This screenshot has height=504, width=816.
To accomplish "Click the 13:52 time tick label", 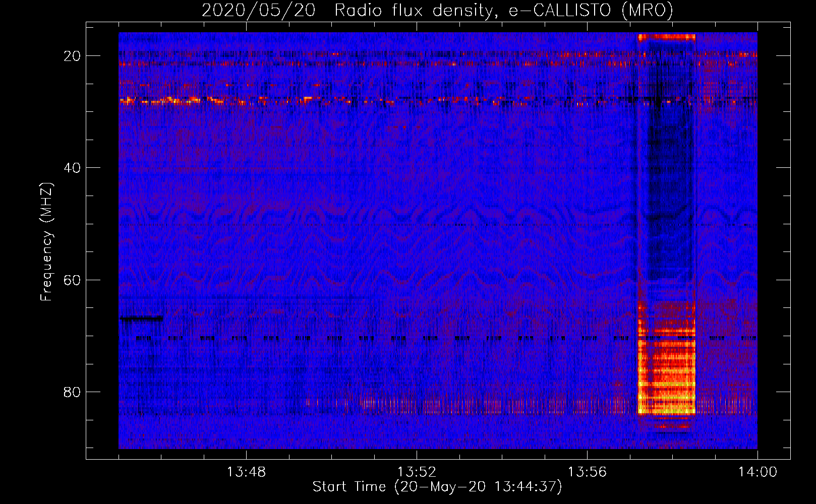I will [417, 472].
